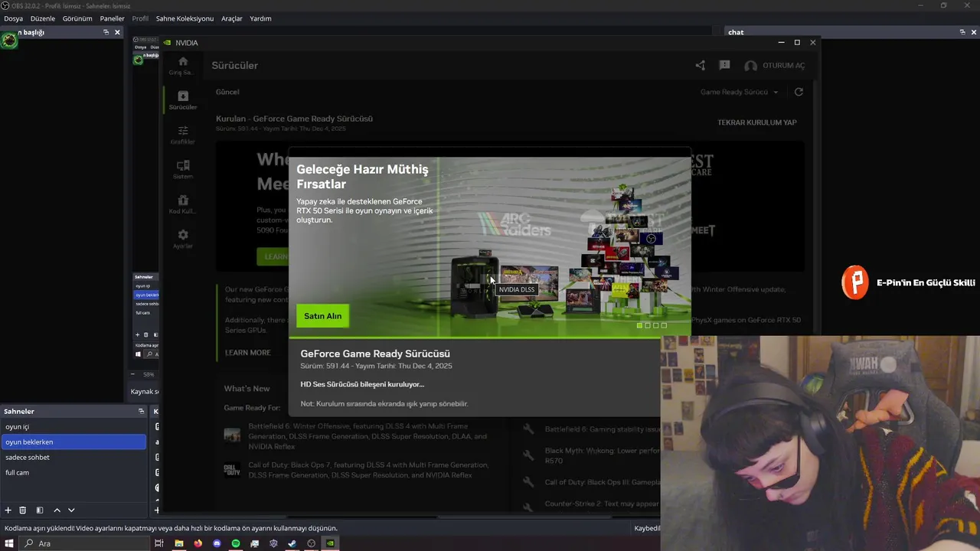Viewport: 980px width, 551px height.
Task: Open the Giriş Sayfası home icon in NVIDIA sidebar
Action: point(182,61)
